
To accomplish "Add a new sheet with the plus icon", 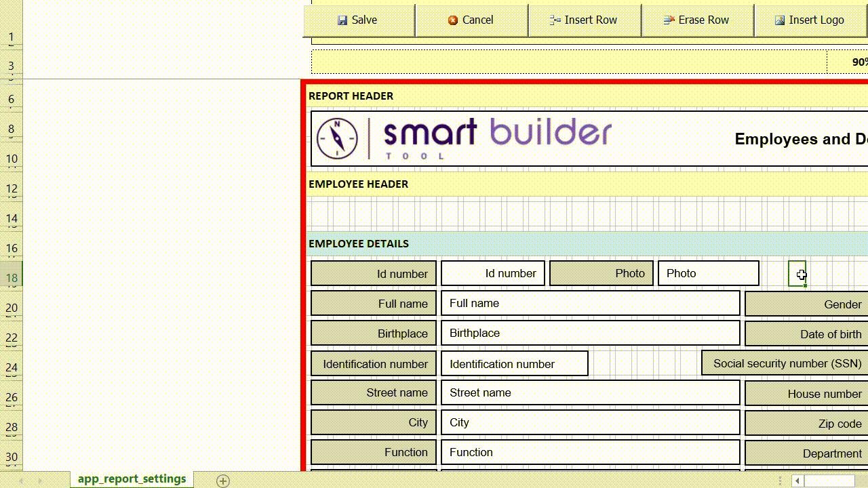I will [x=223, y=481].
